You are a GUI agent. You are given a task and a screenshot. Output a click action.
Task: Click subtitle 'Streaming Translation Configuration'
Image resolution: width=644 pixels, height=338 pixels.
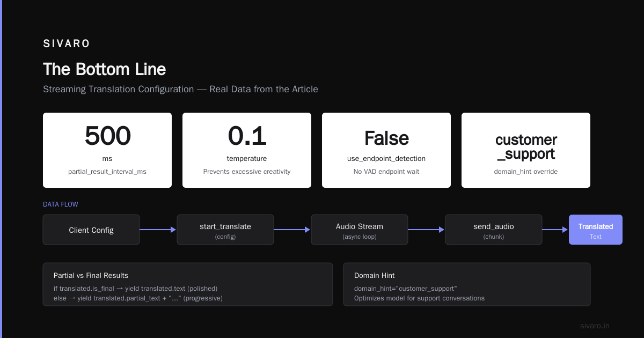click(x=118, y=89)
